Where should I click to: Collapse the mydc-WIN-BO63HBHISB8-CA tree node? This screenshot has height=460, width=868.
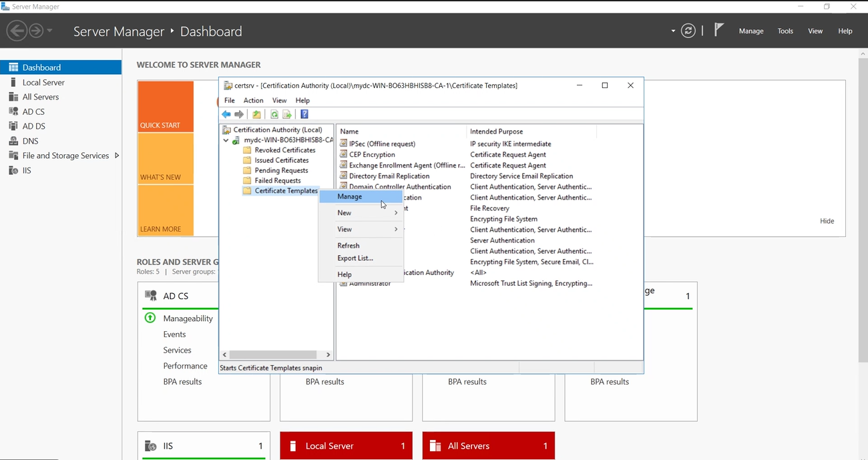[x=226, y=140]
